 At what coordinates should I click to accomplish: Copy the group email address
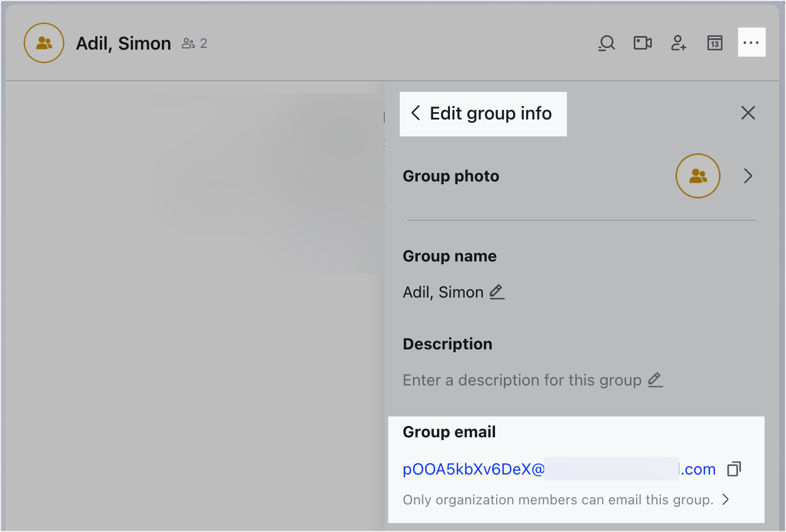(x=734, y=468)
